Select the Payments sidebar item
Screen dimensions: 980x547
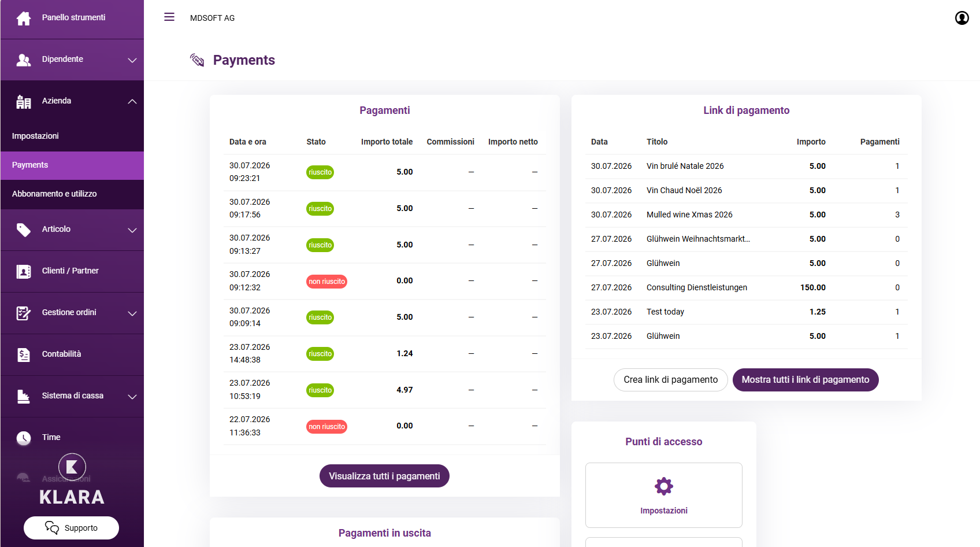pyautogui.click(x=72, y=165)
